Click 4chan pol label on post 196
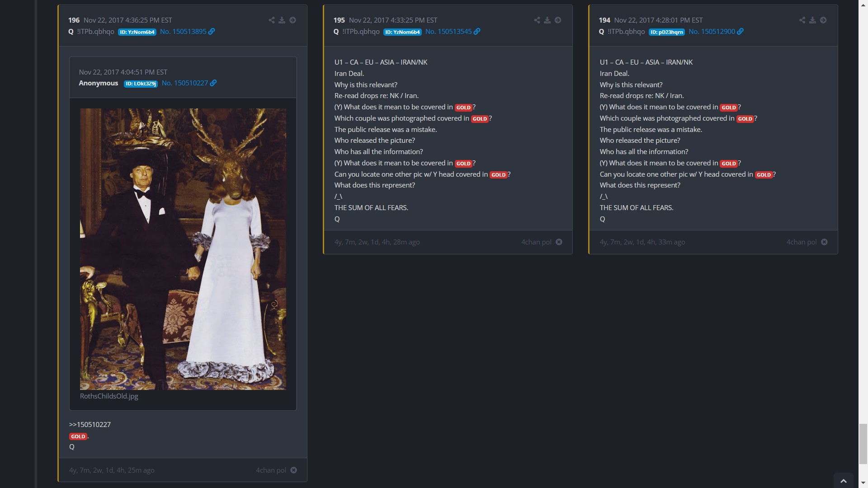The height and width of the screenshot is (488, 868). pyautogui.click(x=271, y=470)
